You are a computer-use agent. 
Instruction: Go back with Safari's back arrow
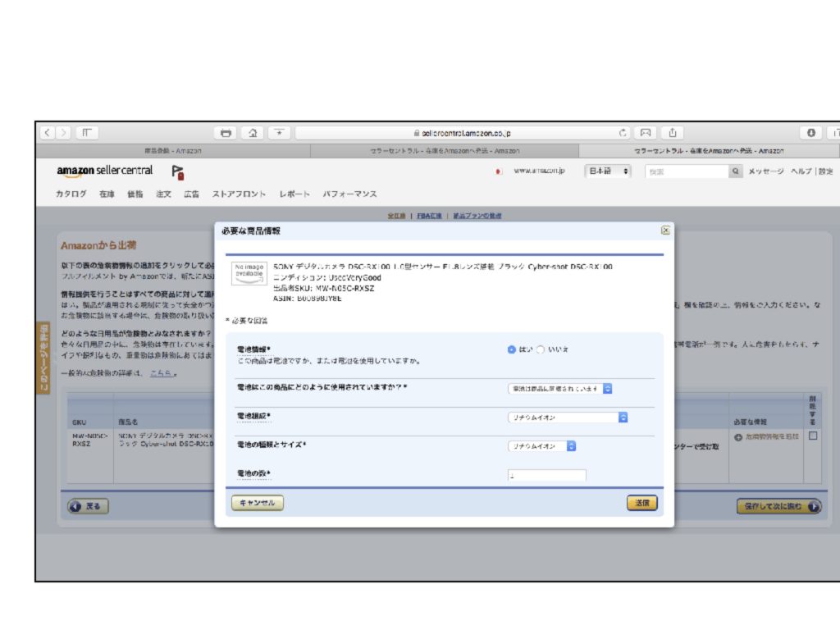(47, 133)
